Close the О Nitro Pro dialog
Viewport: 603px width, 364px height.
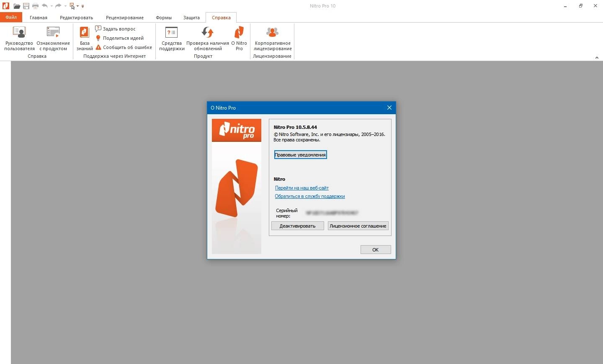(389, 108)
